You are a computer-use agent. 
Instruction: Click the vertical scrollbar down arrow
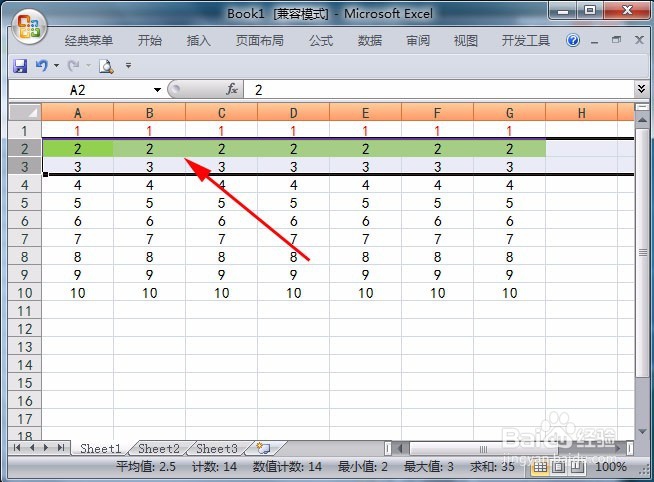click(641, 432)
